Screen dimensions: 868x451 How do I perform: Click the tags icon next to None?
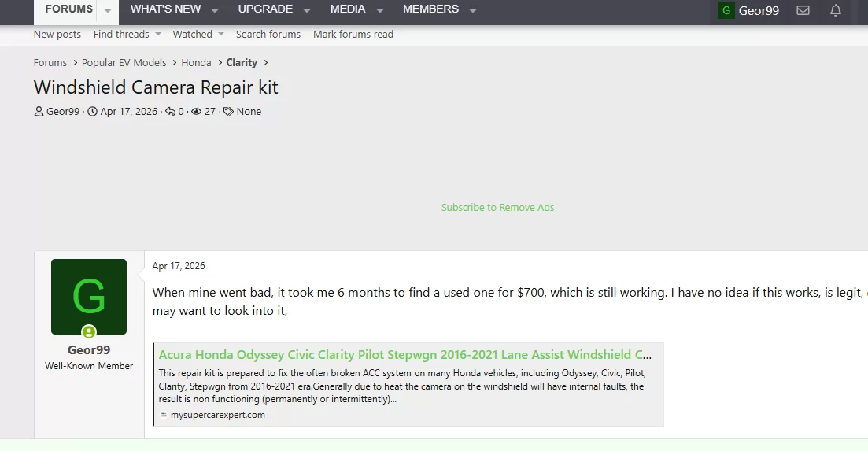(x=228, y=112)
